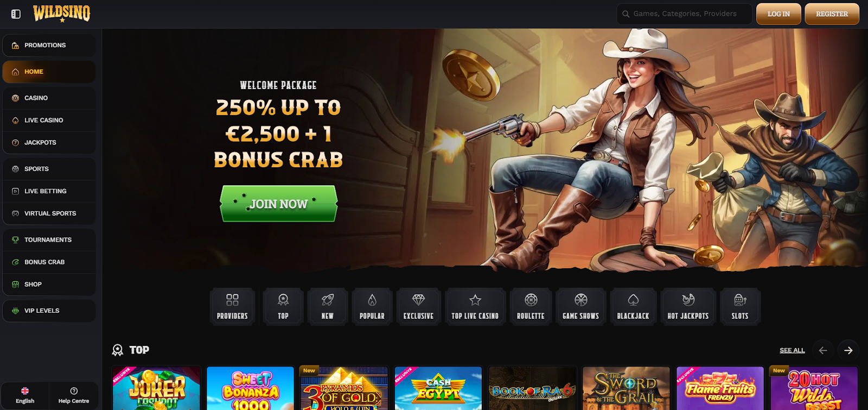
Task: Go to Live Casino in sidebar
Action: (x=49, y=121)
